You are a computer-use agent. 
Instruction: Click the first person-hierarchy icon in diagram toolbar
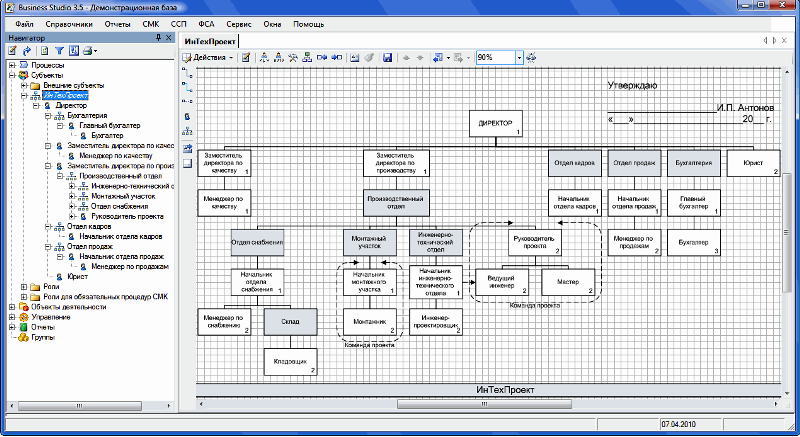click(x=264, y=58)
